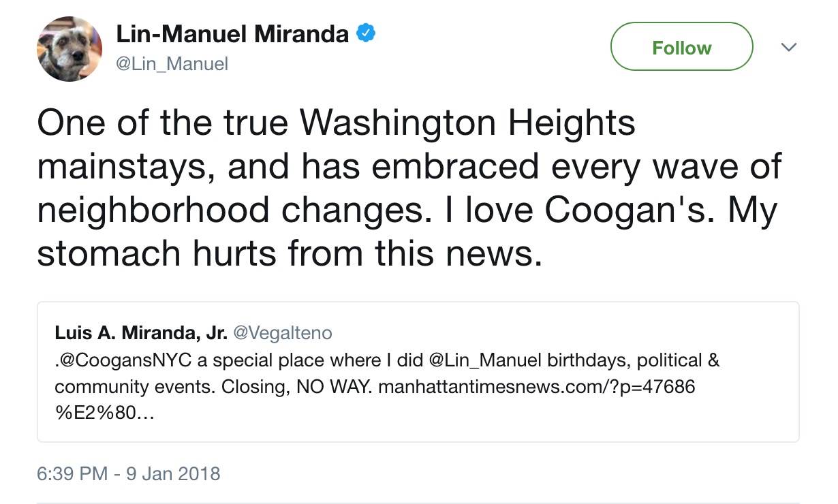The height and width of the screenshot is (504, 838).
Task: Click the timestamp 6:39 PM - 9 Jan 2018
Action: pyautogui.click(x=129, y=473)
